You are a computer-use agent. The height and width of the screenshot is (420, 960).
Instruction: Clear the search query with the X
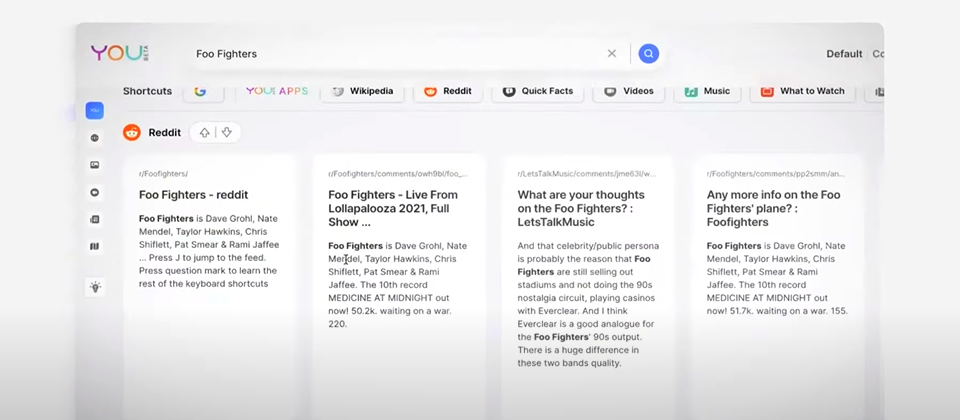(612, 53)
